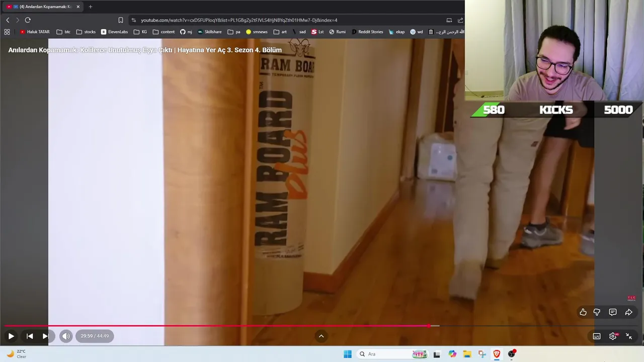The image size is (644, 362).
Task: Skip to the next video in playlist
Action: [45, 336]
